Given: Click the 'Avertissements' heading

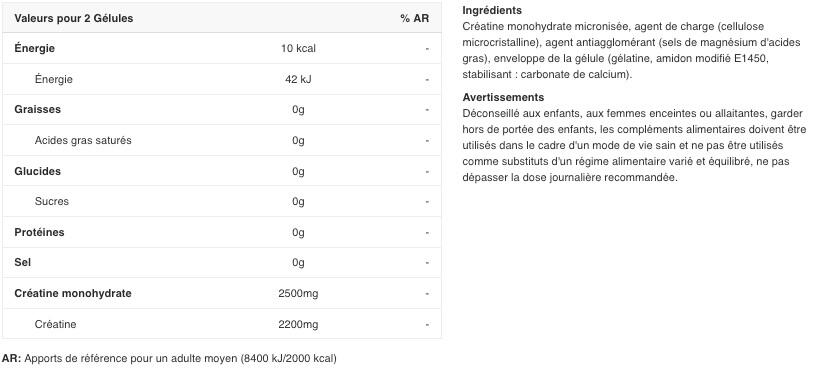Looking at the screenshot, I should click(503, 97).
